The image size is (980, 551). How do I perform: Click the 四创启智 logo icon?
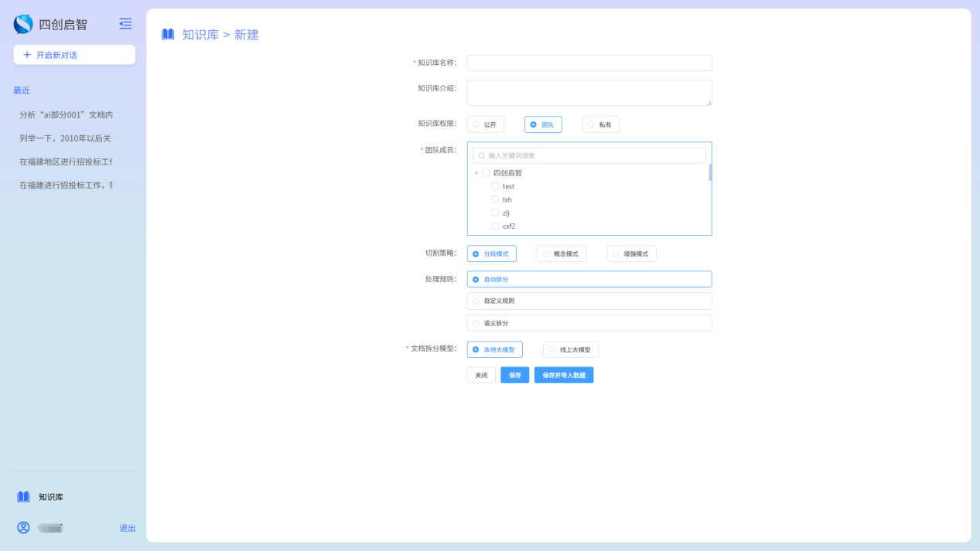[23, 24]
